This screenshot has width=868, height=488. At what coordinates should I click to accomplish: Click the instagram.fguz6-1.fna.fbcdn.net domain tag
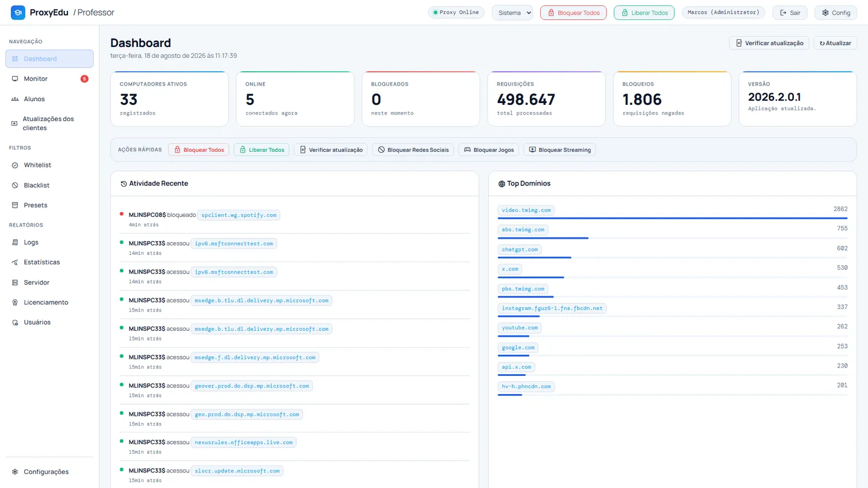(552, 308)
